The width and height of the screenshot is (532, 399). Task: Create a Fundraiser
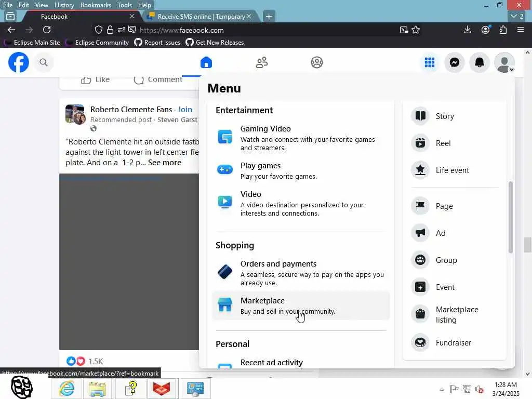pos(454,343)
